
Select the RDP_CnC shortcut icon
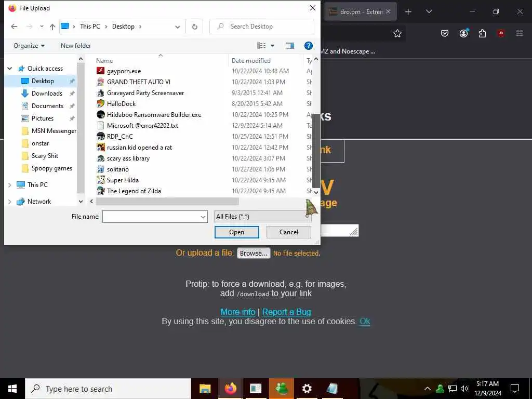[100, 137]
